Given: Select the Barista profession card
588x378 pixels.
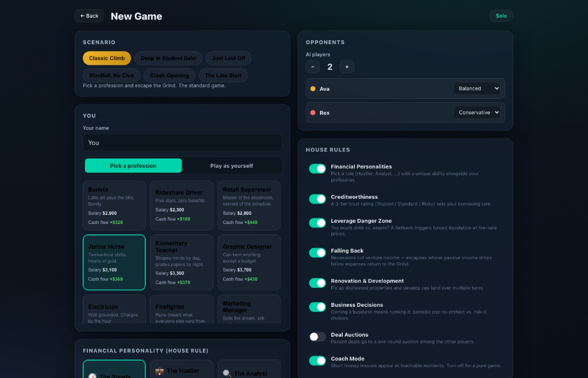Looking at the screenshot, I should point(114,206).
